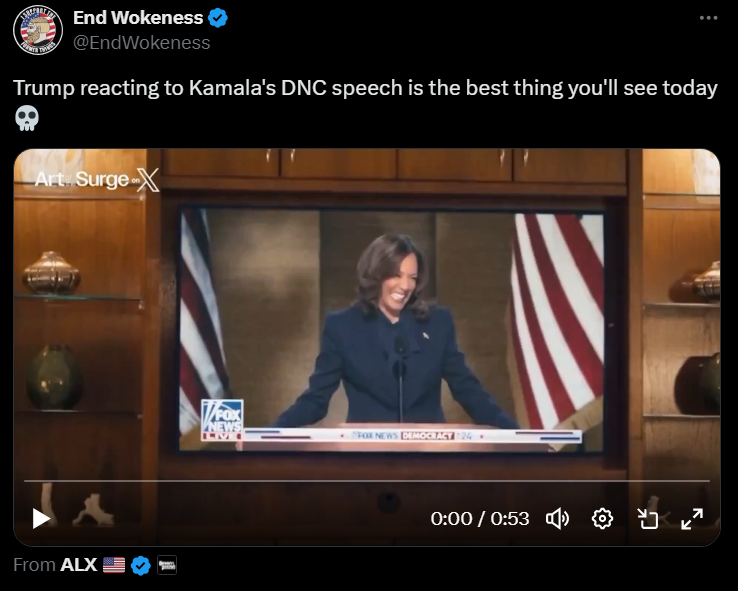The width and height of the screenshot is (738, 591).
Task: Open End Wokeness profile avatar
Action: [38, 30]
